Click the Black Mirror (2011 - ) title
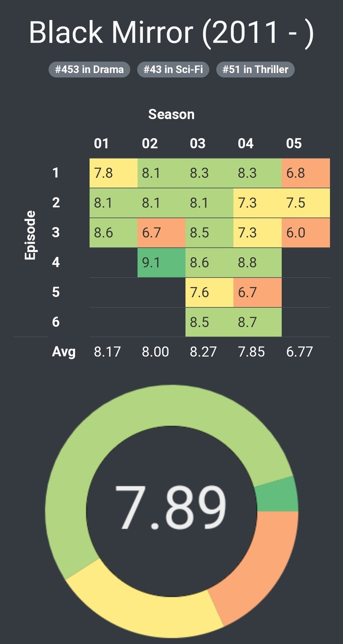The image size is (343, 644). click(x=171, y=33)
